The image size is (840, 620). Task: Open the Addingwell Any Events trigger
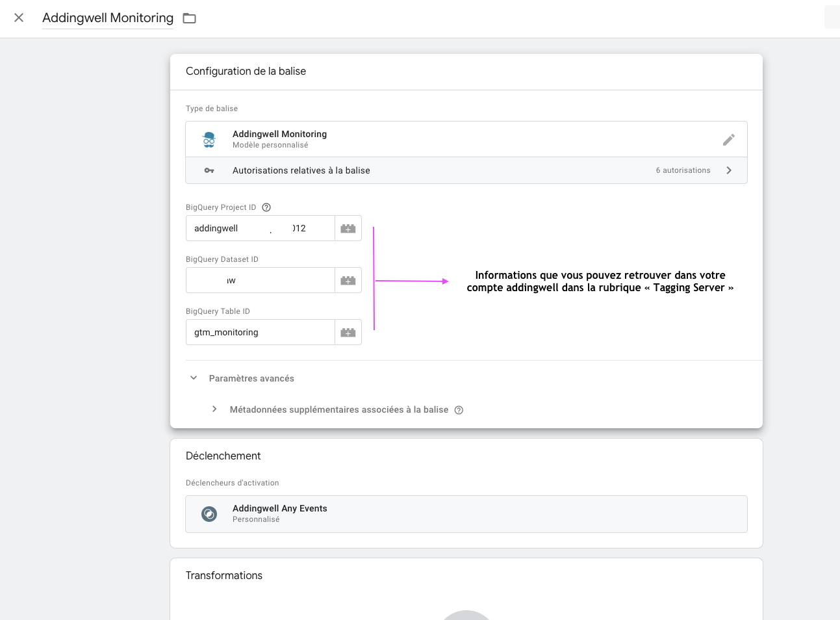466,514
